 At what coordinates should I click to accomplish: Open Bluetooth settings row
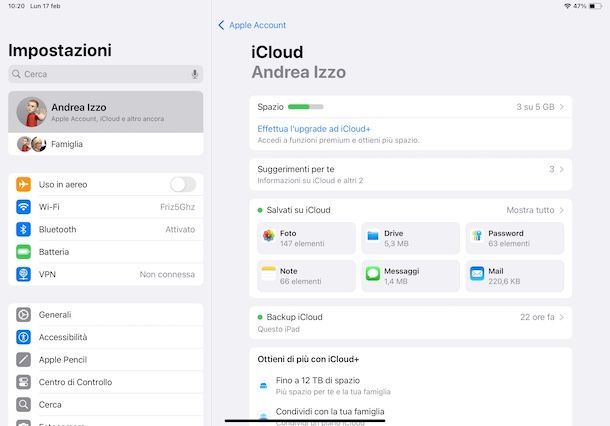tap(105, 229)
